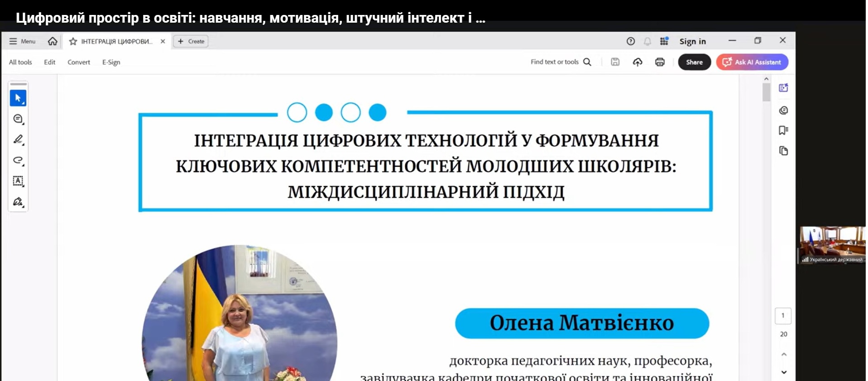
Task: Go to next page with down chevron
Action: (x=784, y=372)
